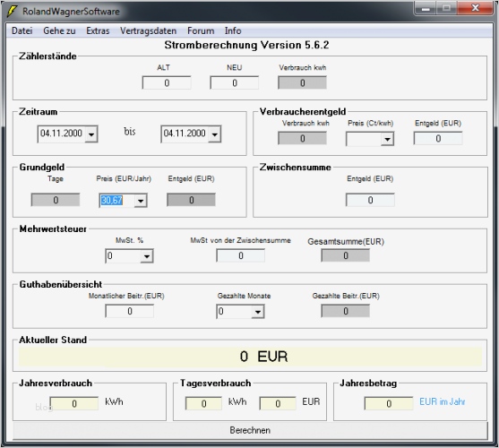This screenshot has height=448, width=499.
Task: Click the Zwischensumme Entgeld (EUR) field
Action: (370, 200)
